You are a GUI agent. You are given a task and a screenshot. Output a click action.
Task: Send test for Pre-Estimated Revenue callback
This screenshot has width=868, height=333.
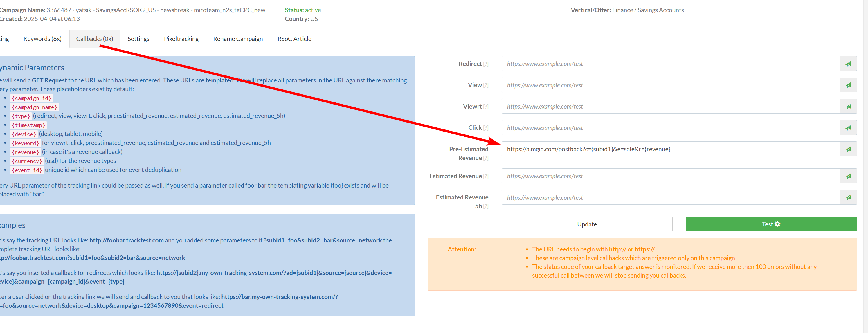[848, 149]
